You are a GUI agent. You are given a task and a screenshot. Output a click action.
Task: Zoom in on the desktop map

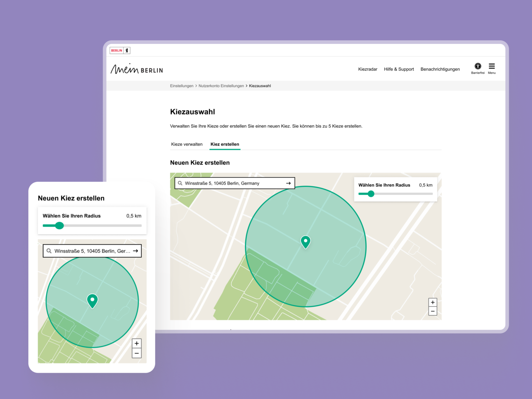click(x=433, y=302)
